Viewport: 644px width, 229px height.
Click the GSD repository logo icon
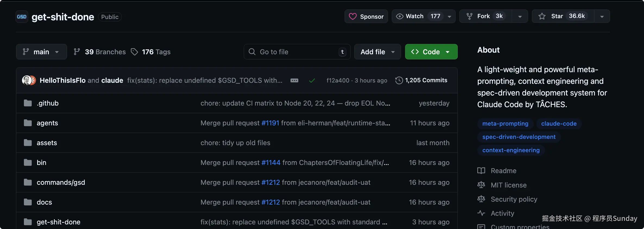click(x=22, y=17)
